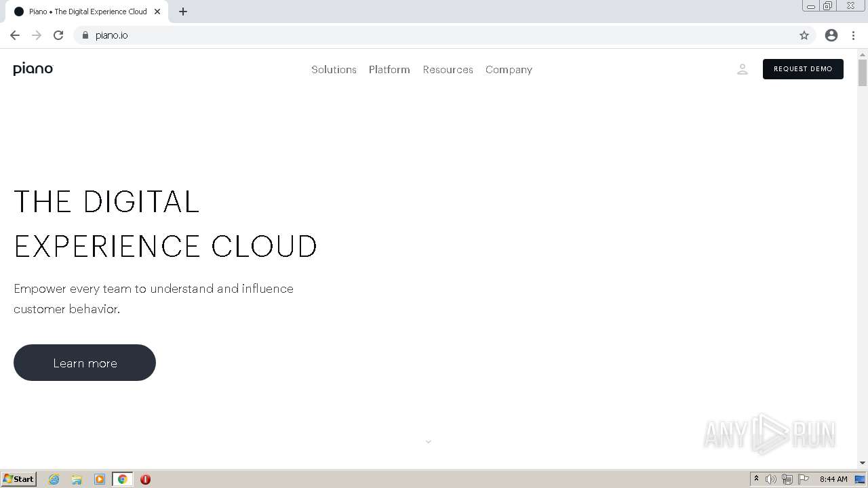The height and width of the screenshot is (488, 868).
Task: Click the volume tray icon
Action: 771,479
